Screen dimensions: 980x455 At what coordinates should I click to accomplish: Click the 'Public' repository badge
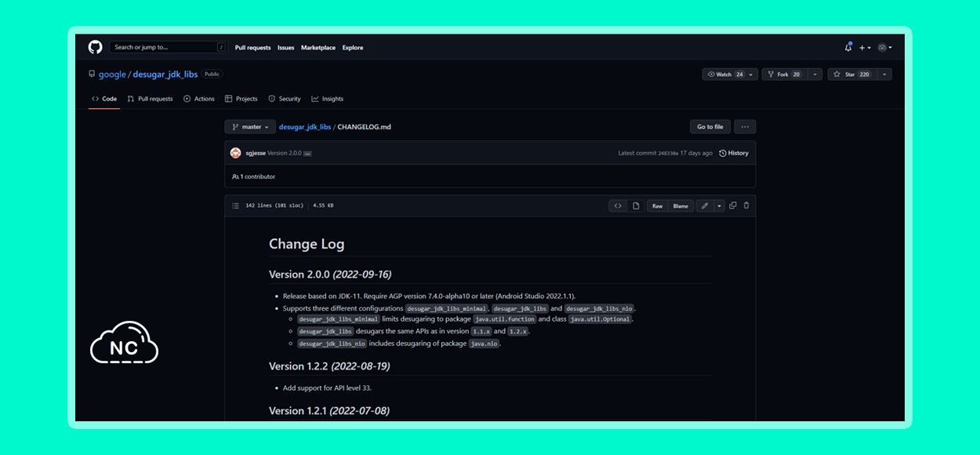(212, 75)
